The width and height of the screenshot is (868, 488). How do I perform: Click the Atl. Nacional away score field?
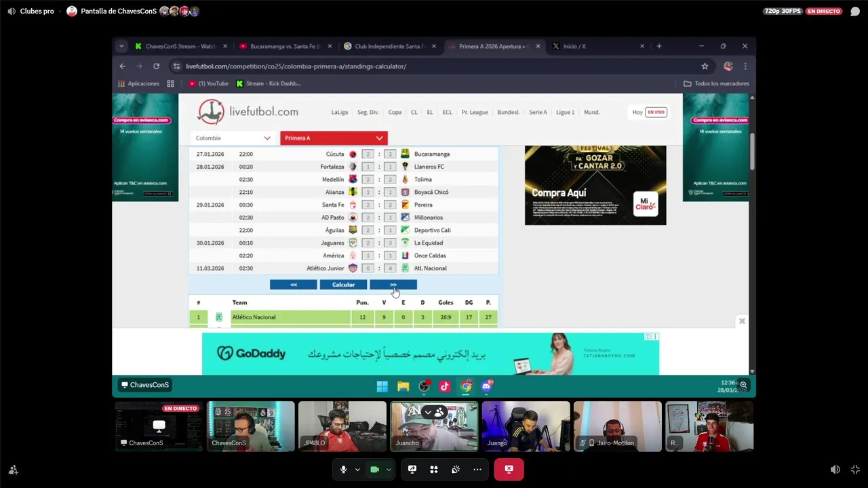[x=390, y=268]
